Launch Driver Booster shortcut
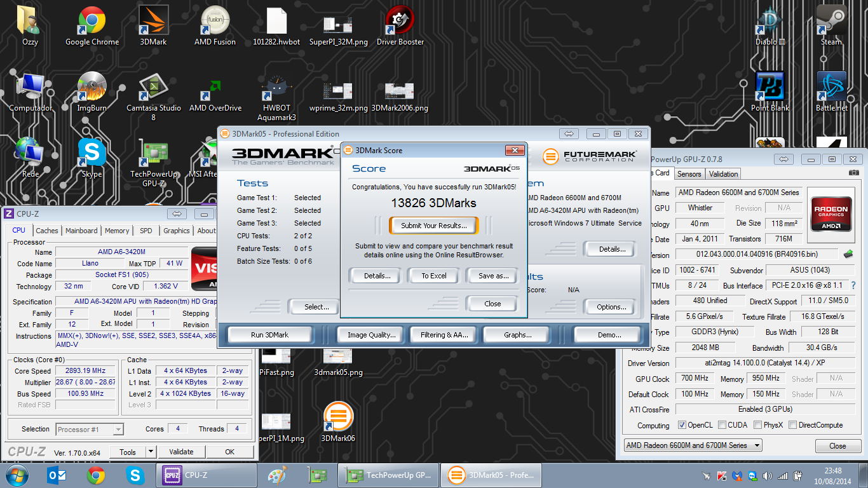The image size is (868, 488). 400,25
